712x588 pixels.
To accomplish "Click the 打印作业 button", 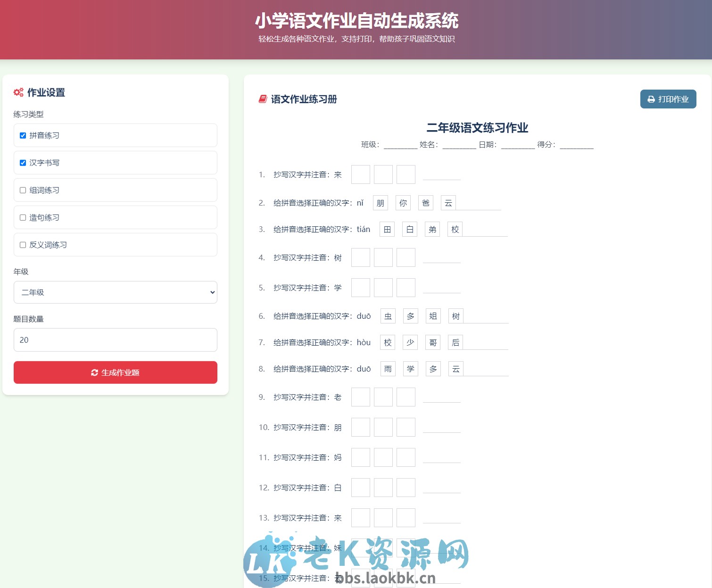I will tap(668, 99).
